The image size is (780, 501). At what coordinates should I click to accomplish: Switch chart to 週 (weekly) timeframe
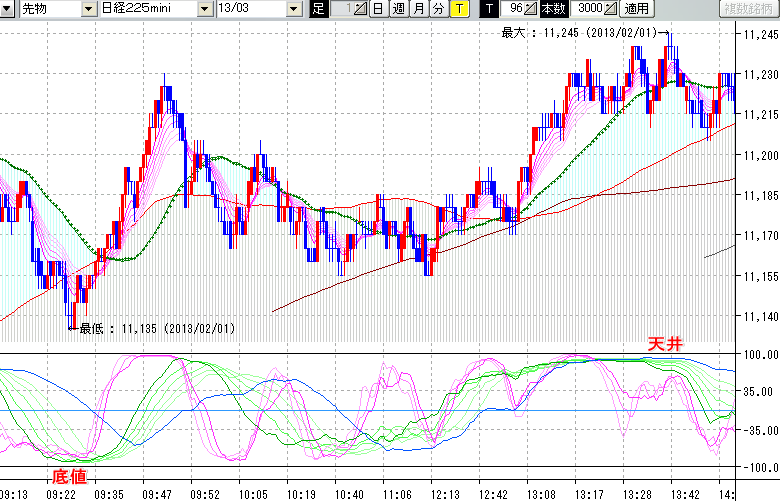pyautogui.click(x=397, y=9)
